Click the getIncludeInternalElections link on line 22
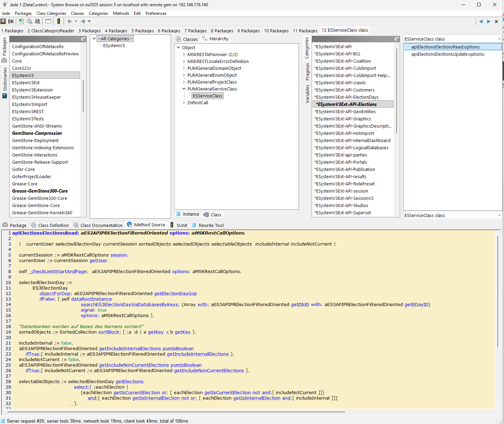 [x=130, y=348]
